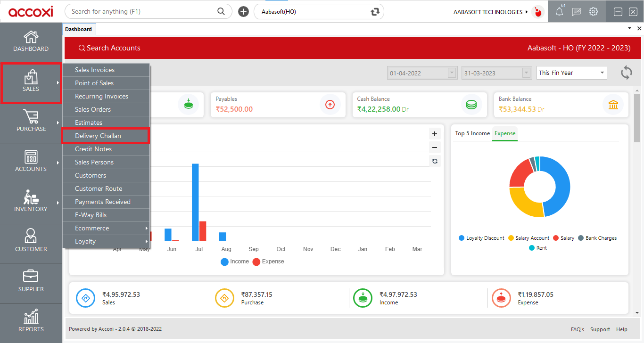Open Recurring Invoices from the Sales menu

[106, 96]
